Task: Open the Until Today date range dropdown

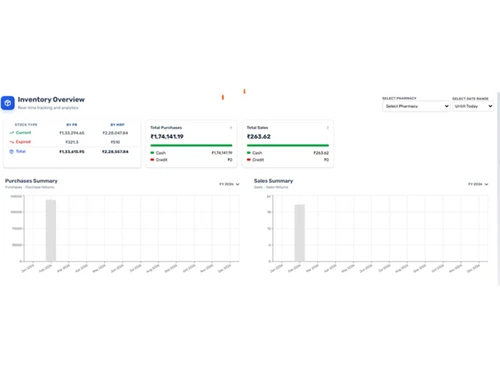Action: click(473, 106)
